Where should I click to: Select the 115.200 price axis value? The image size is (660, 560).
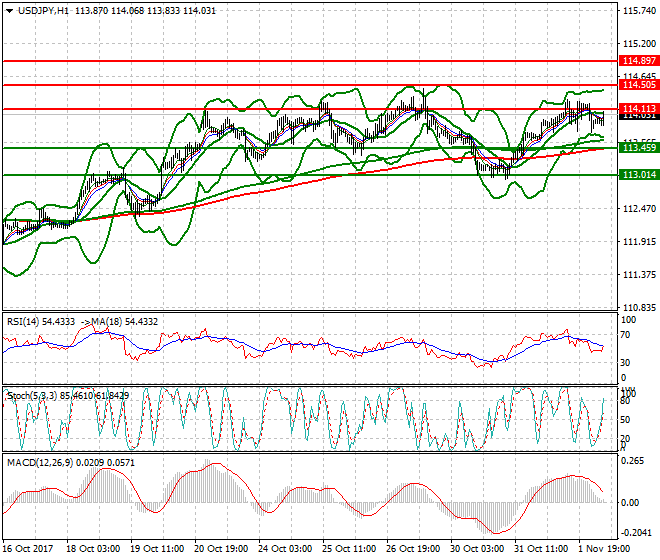click(639, 44)
